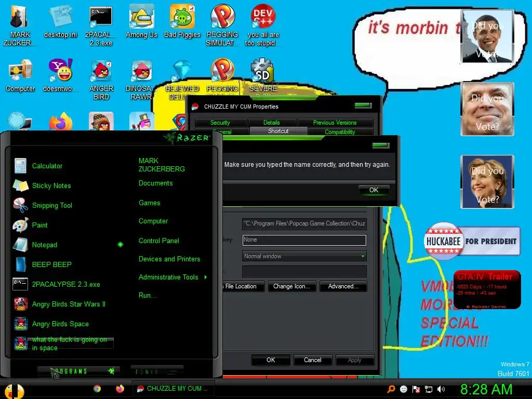
Task: Click the 8:28 AM taskbar clock
Action: (x=486, y=390)
